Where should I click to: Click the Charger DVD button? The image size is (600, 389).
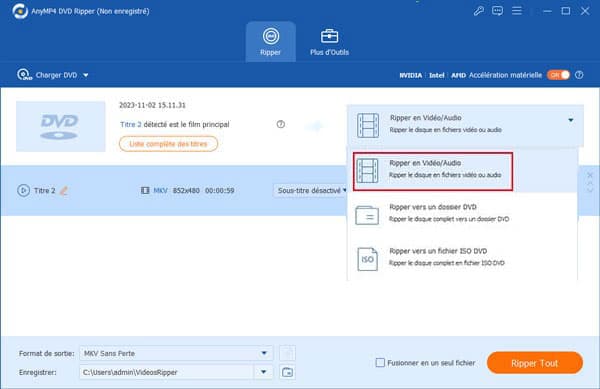coord(47,75)
